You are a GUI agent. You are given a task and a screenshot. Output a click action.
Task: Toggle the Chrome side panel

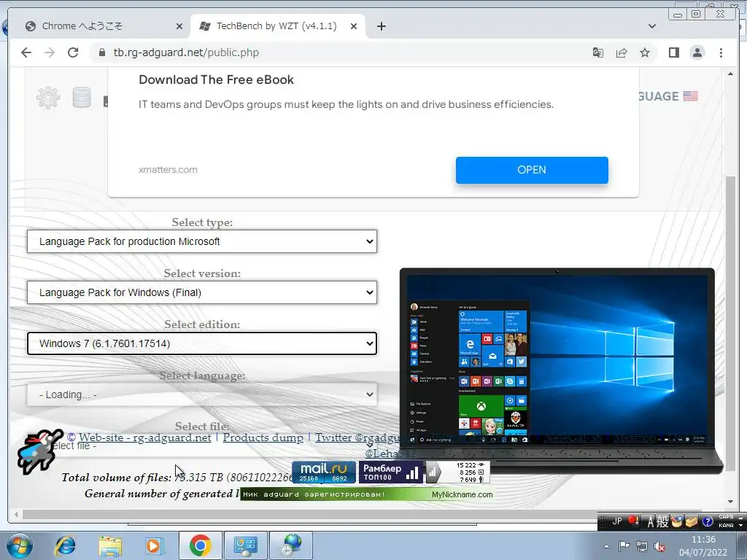(x=673, y=52)
